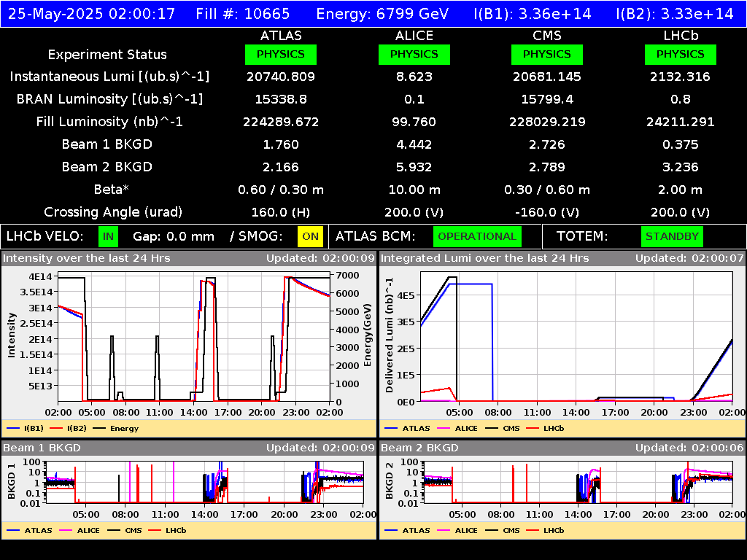Image resolution: width=747 pixels, height=560 pixels.
Task: Click LHCb Beam 1 BKGD value 0.375
Action: pyautogui.click(x=681, y=144)
